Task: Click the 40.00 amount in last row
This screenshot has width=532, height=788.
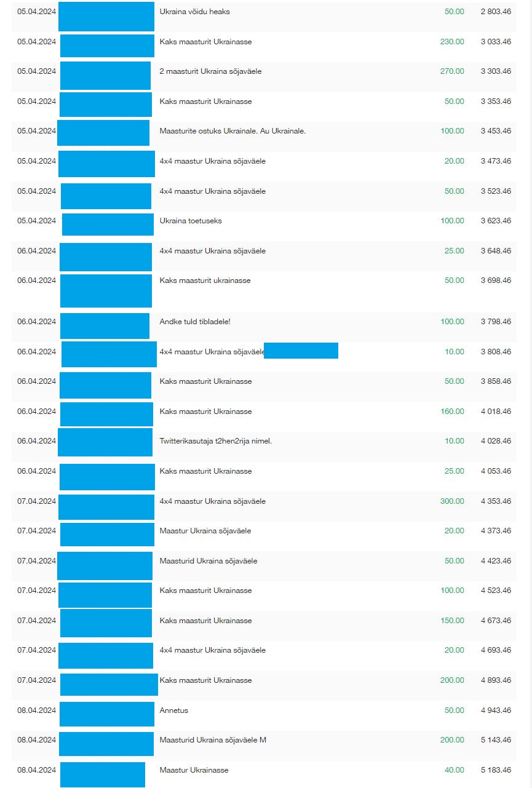Action: point(454,770)
